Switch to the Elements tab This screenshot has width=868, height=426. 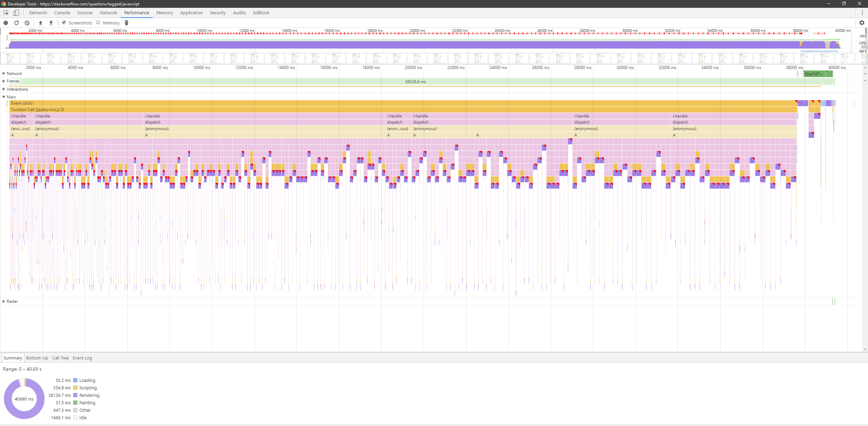coord(38,13)
